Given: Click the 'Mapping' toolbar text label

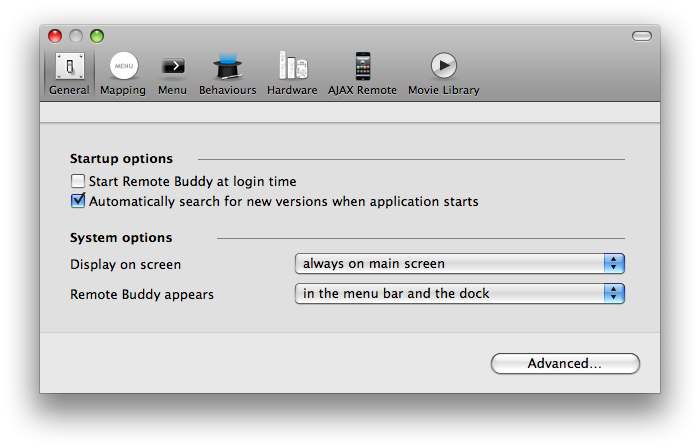Looking at the screenshot, I should coord(123,90).
